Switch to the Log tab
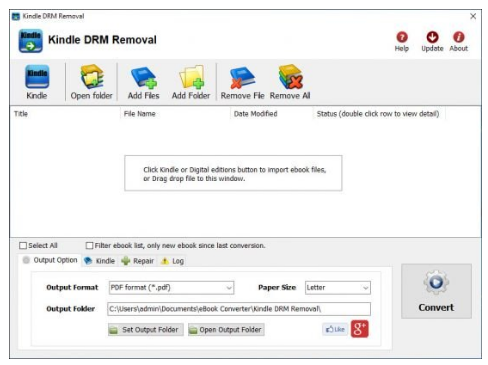The image size is (488, 365). click(172, 261)
